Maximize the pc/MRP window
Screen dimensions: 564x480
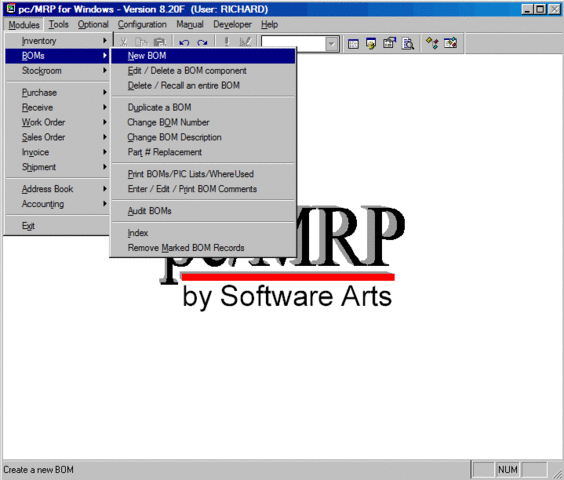(540, 9)
